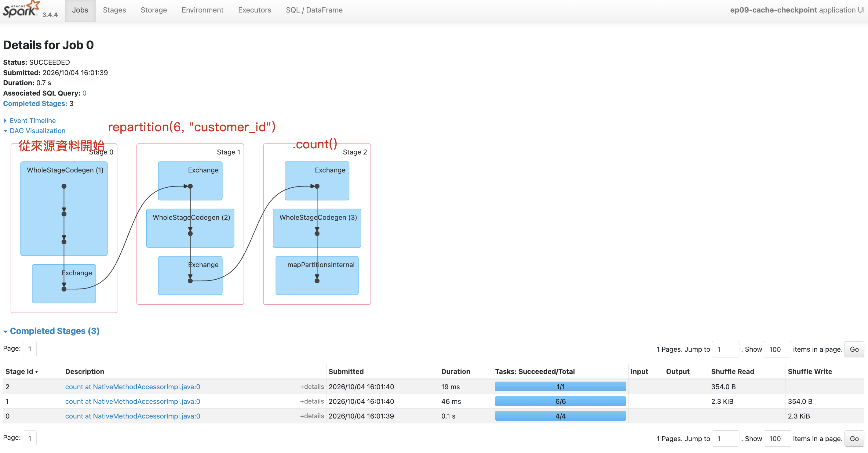Open the stage 2 count description link
868x453 pixels.
click(133, 387)
